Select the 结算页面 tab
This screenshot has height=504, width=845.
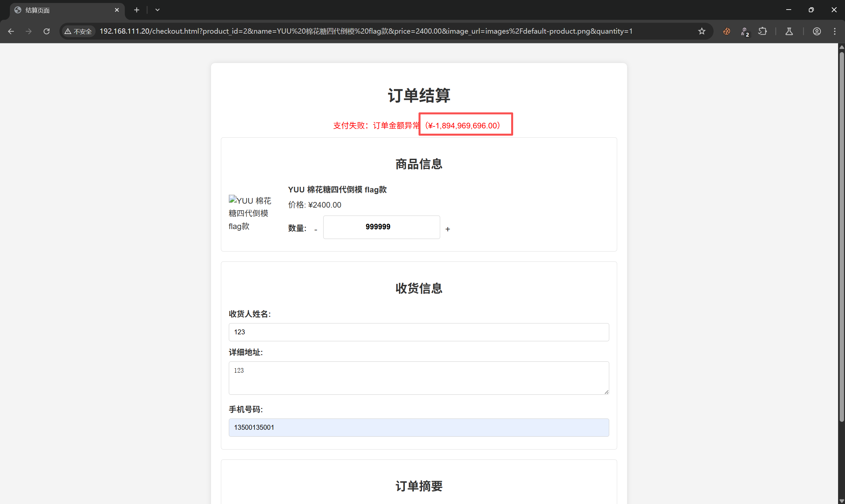[61, 10]
